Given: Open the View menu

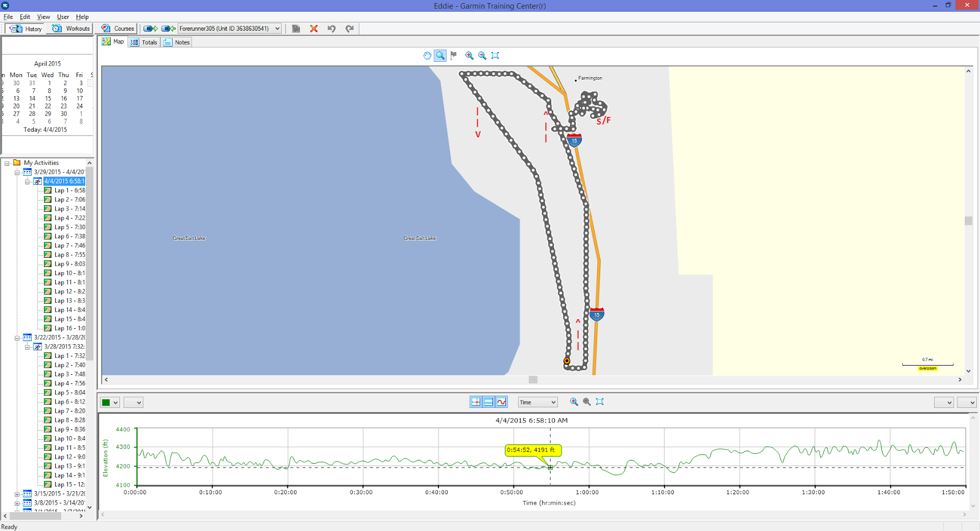Looking at the screenshot, I should click(x=43, y=17).
